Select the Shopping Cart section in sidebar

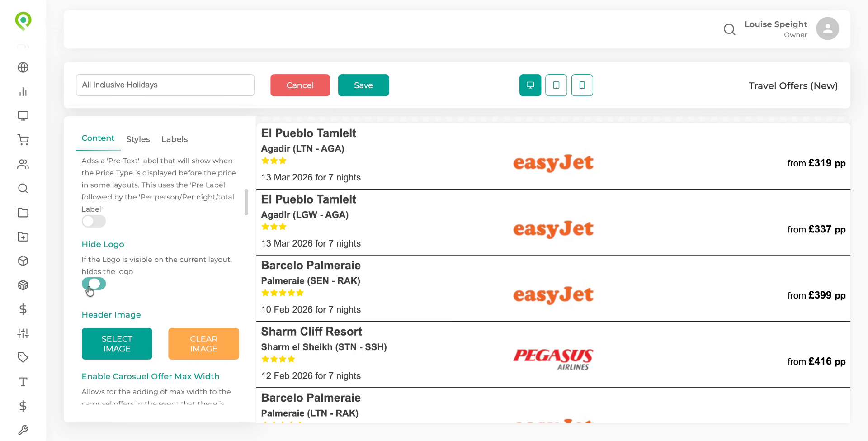click(23, 140)
